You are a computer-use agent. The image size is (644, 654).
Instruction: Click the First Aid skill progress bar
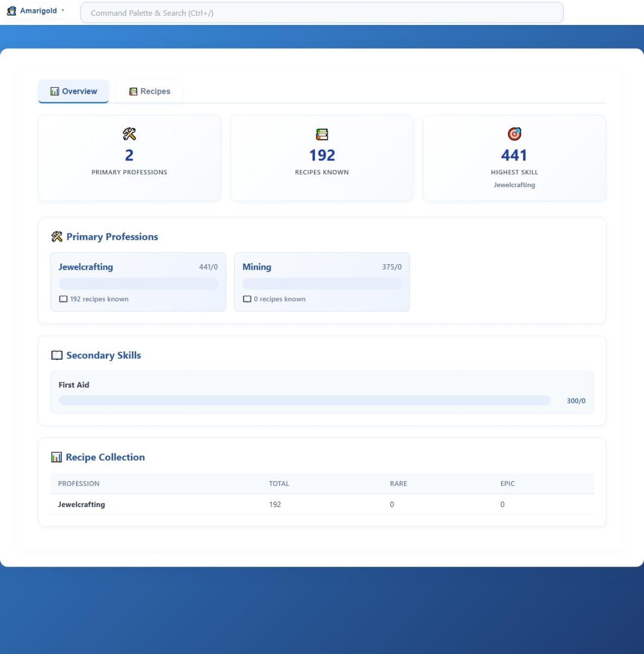[x=304, y=400]
